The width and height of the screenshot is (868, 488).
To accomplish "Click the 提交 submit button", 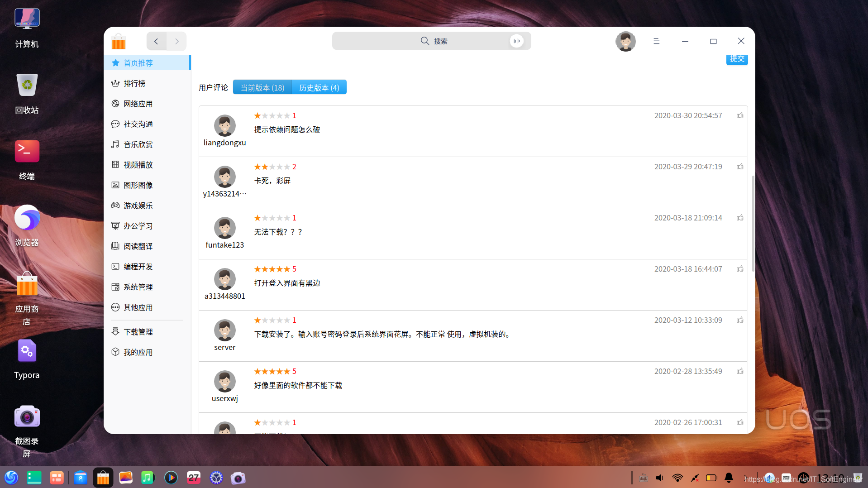I will [x=737, y=59].
